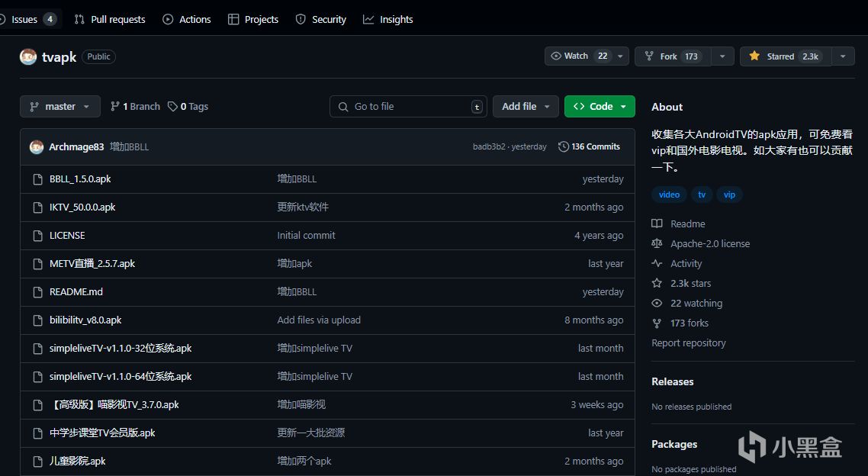View the Apache-2.0 license link
868x476 pixels.
(x=701, y=243)
